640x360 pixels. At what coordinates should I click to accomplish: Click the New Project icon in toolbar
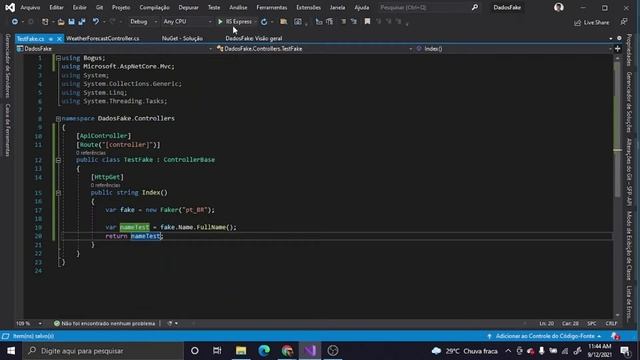click(x=45, y=22)
